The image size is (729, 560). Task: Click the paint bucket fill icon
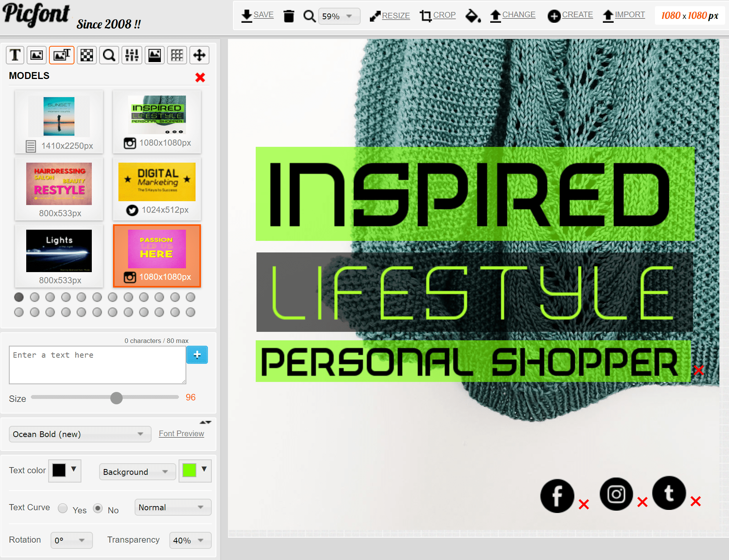[x=473, y=16]
